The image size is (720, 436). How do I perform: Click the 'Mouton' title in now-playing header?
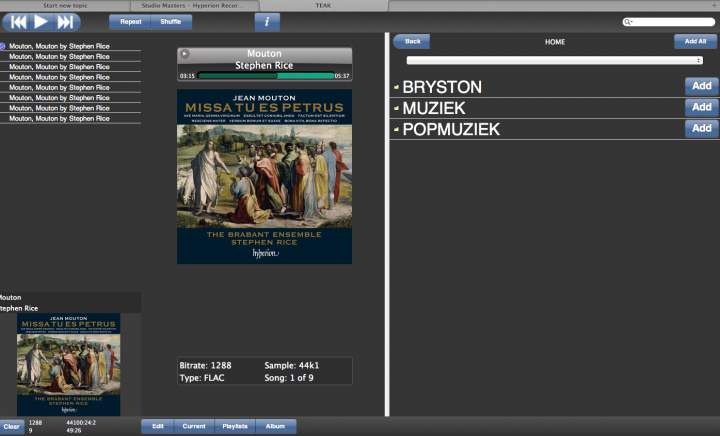(x=264, y=54)
